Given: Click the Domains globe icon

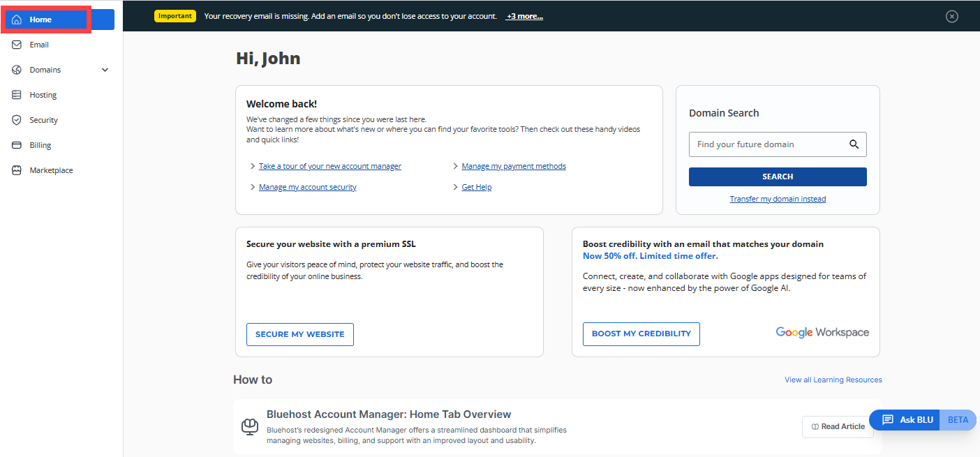Looking at the screenshot, I should pos(17,70).
